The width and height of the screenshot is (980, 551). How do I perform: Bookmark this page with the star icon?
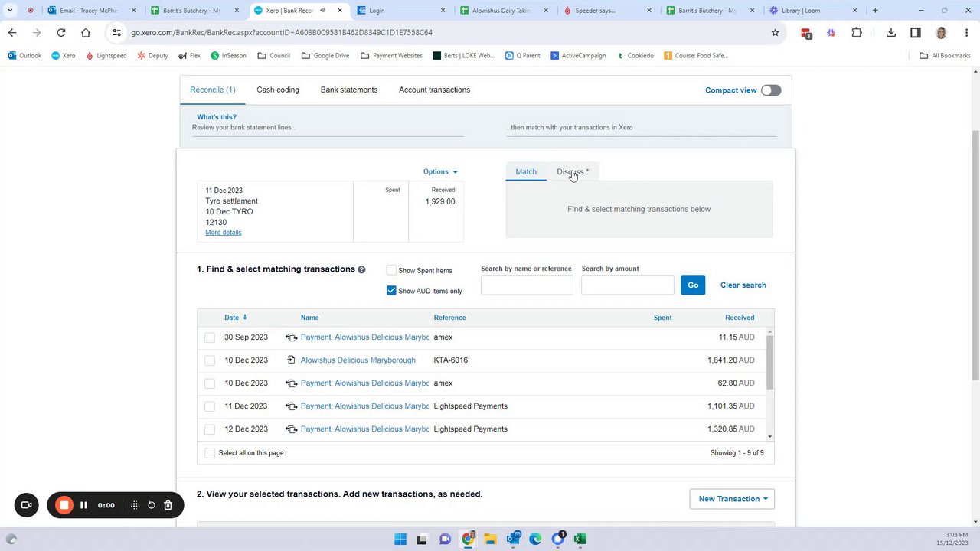click(x=775, y=33)
